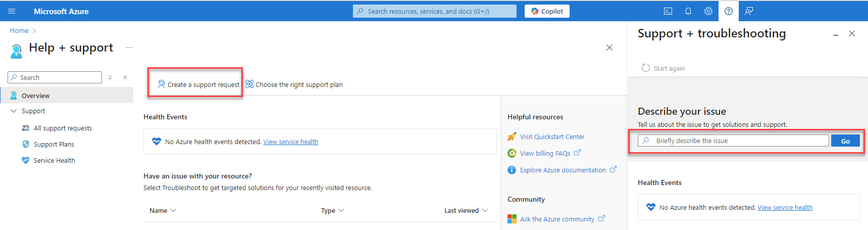Open All support requests
This screenshot has height=230, width=868.
coord(63,128)
